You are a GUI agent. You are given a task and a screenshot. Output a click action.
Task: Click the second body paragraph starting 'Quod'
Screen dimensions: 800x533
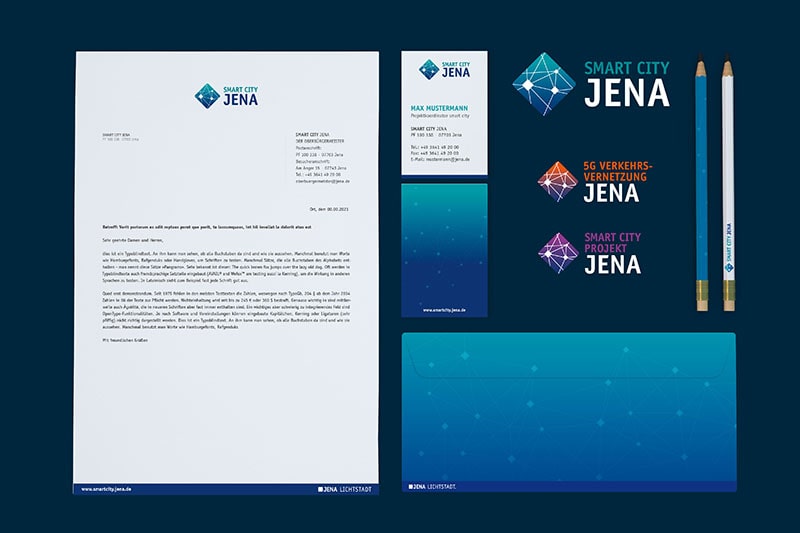coord(226,310)
